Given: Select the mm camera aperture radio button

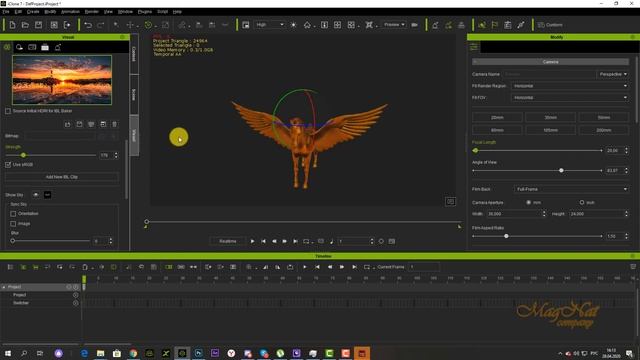Looking at the screenshot, I should [529, 202].
